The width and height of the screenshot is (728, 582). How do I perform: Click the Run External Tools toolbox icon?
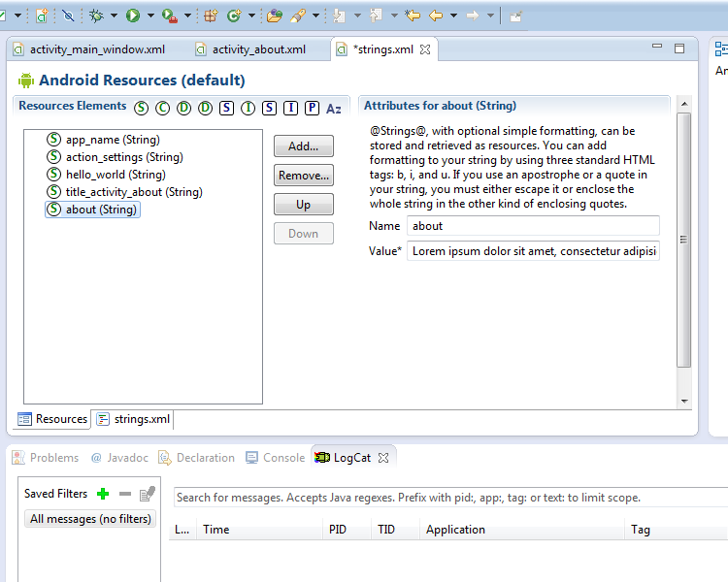coord(170,16)
